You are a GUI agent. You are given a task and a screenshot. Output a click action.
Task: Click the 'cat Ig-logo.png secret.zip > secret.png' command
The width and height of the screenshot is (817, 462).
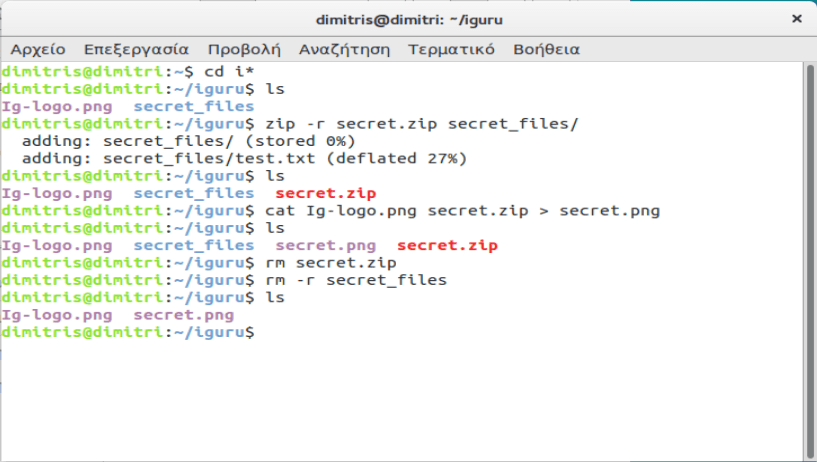pyautogui.click(x=462, y=211)
